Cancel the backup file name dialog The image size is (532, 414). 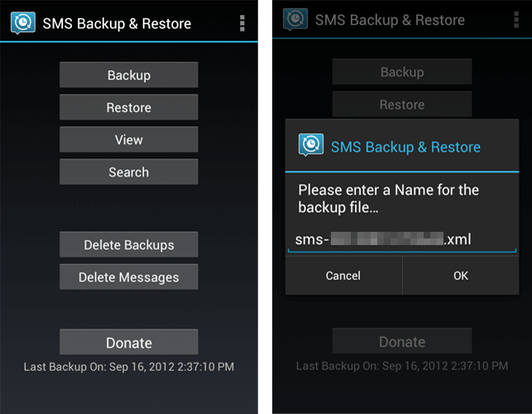(x=343, y=276)
